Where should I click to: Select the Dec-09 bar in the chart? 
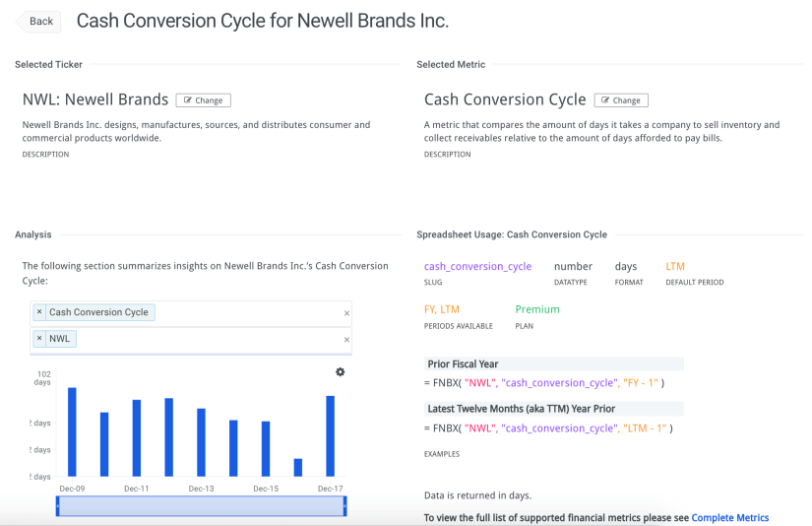click(72, 431)
